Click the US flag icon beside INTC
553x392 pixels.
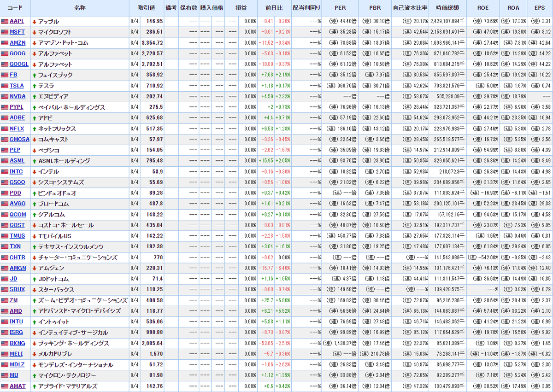pyautogui.click(x=5, y=171)
